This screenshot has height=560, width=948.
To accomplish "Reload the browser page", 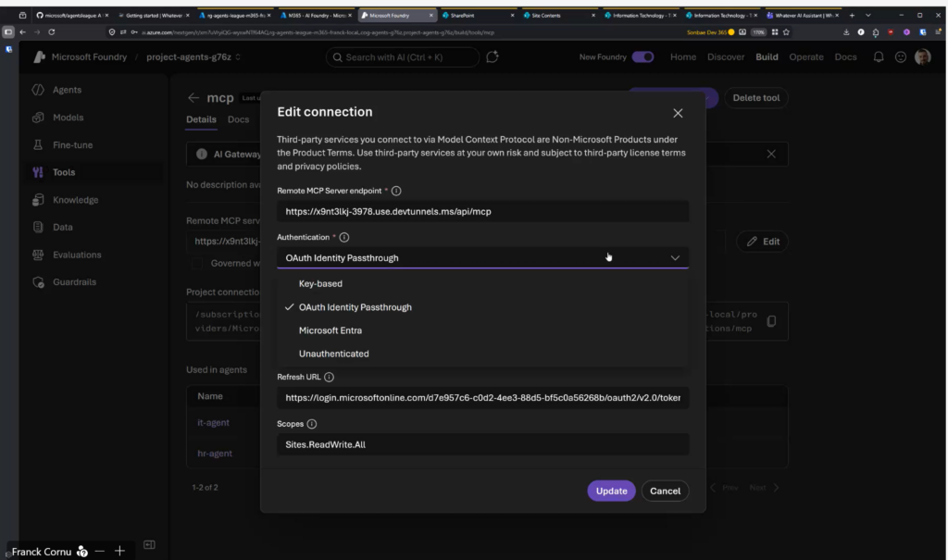I will pyautogui.click(x=52, y=32).
